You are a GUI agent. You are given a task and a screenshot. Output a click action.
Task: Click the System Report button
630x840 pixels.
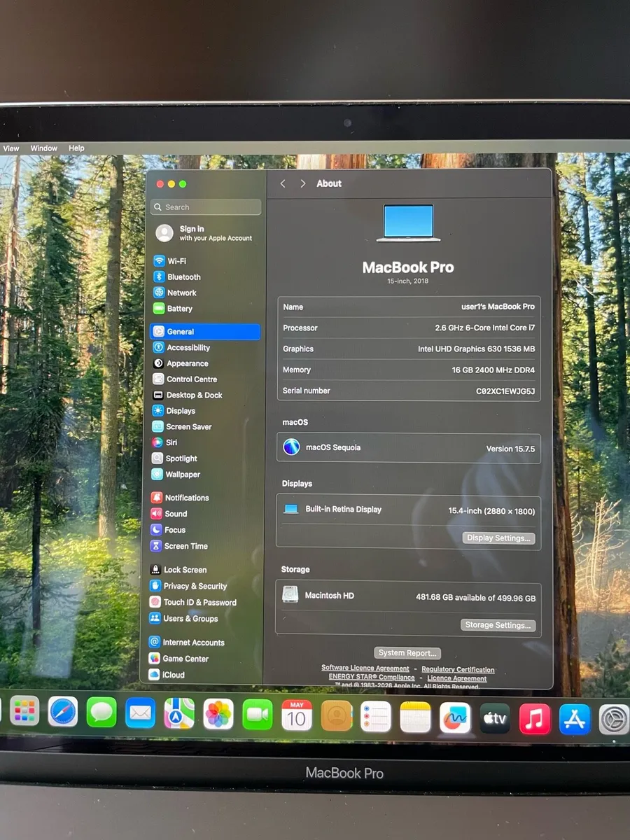coord(407,653)
